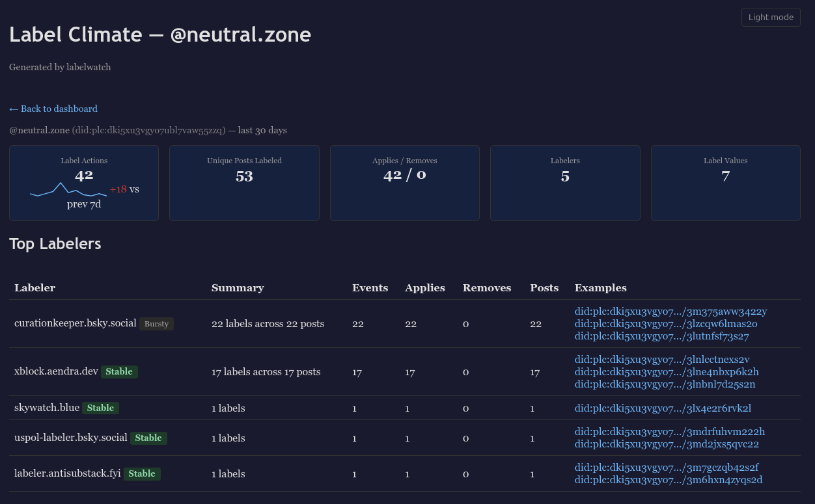The width and height of the screenshot is (815, 504).
Task: Click the Label Actions stat card
Action: (83, 183)
